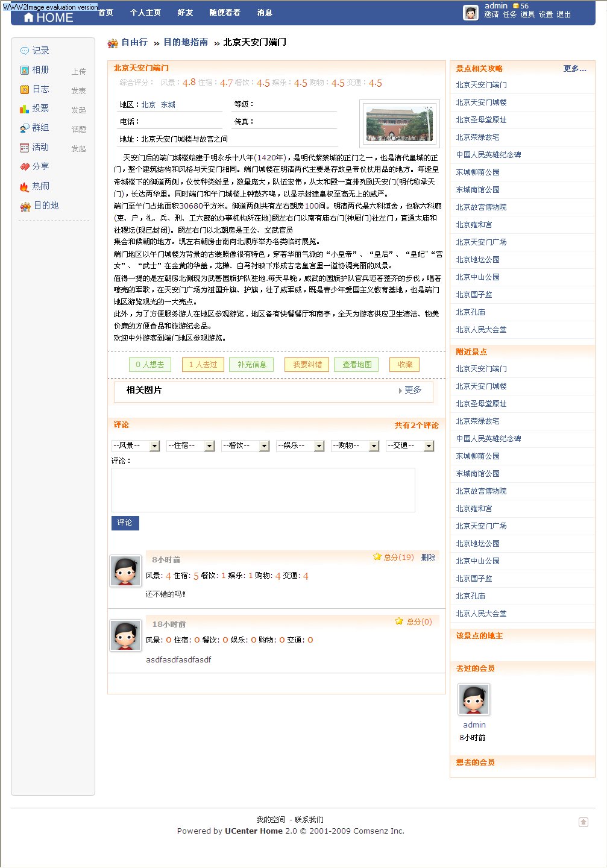Open the 相册 album icon
Screen dimensions: 607x868
click(x=25, y=70)
